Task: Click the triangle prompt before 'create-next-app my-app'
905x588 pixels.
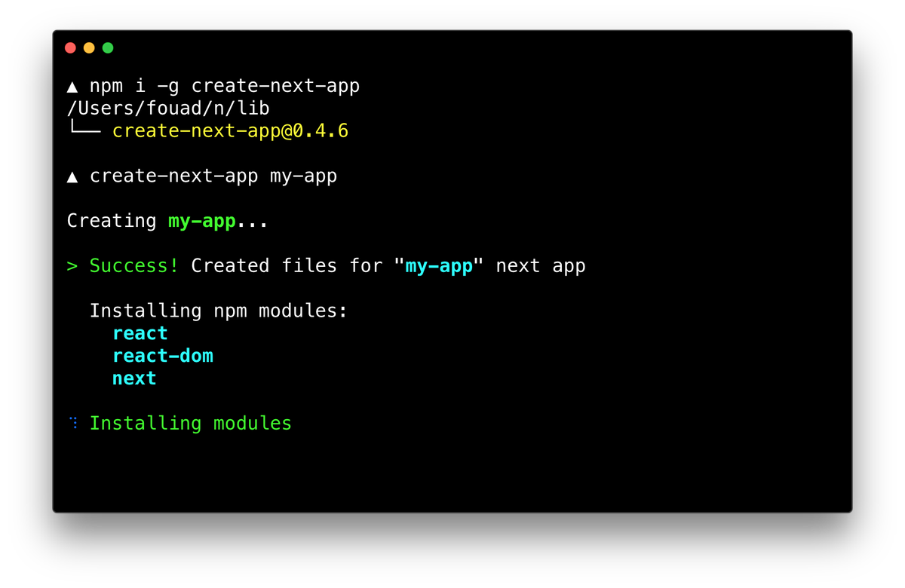Action: tap(72, 177)
